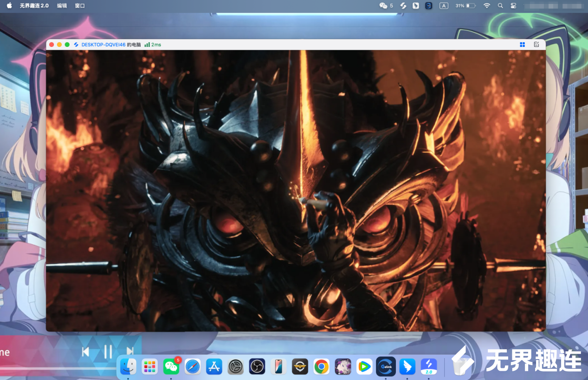The image size is (588, 380).
Task: Open Finder from the Dock
Action: (x=128, y=367)
